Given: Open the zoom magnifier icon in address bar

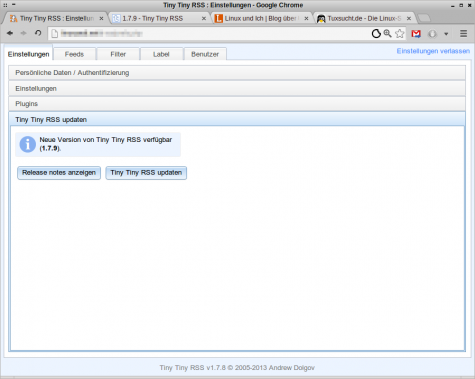Looking at the screenshot, I should [388, 33].
